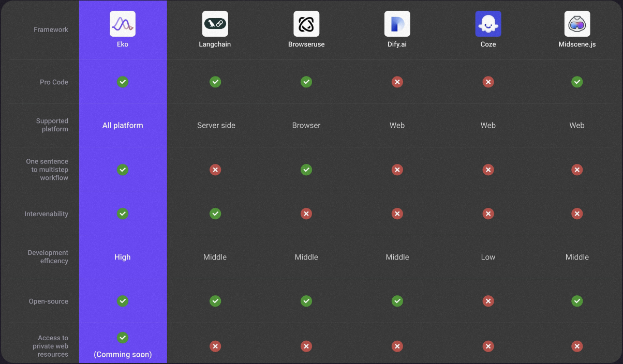Click the 'Intervenability' row label
Screen dimensions: 623x364
(x=47, y=214)
